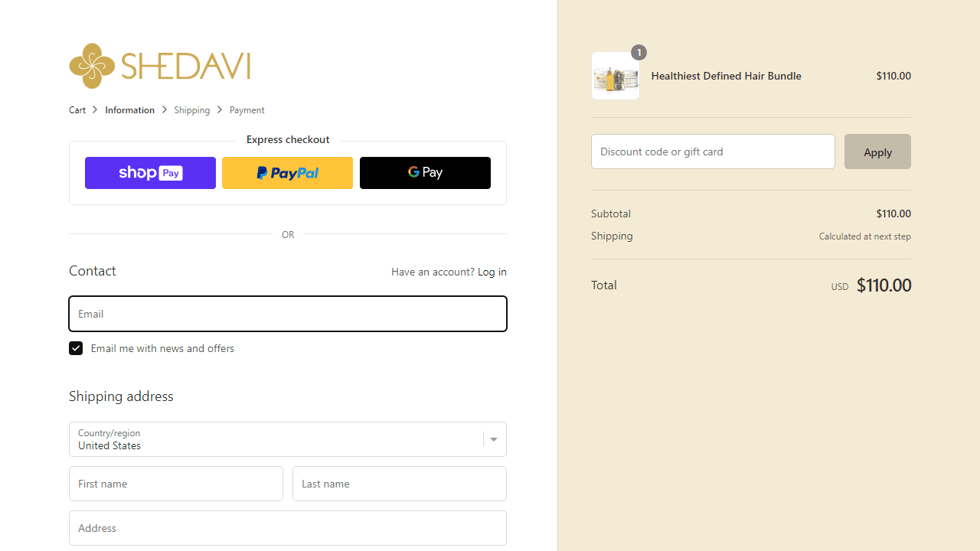Go back to Cart breadcrumb
Screen dimensions: 980x551
[x=77, y=110]
